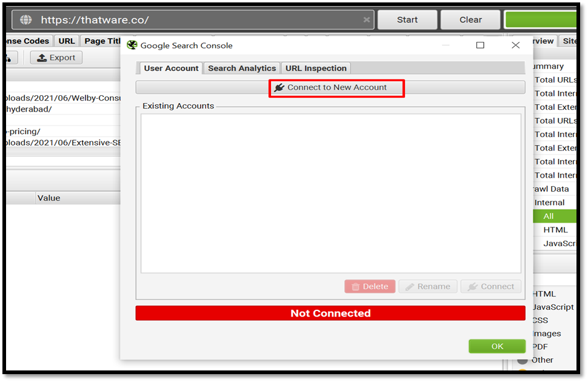The width and height of the screenshot is (588, 382).
Task: Click Other in the lower right list
Action: point(543,360)
